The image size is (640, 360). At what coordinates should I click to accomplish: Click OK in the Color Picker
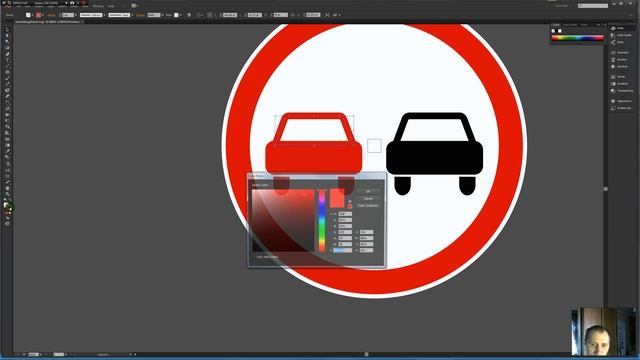[x=368, y=191]
